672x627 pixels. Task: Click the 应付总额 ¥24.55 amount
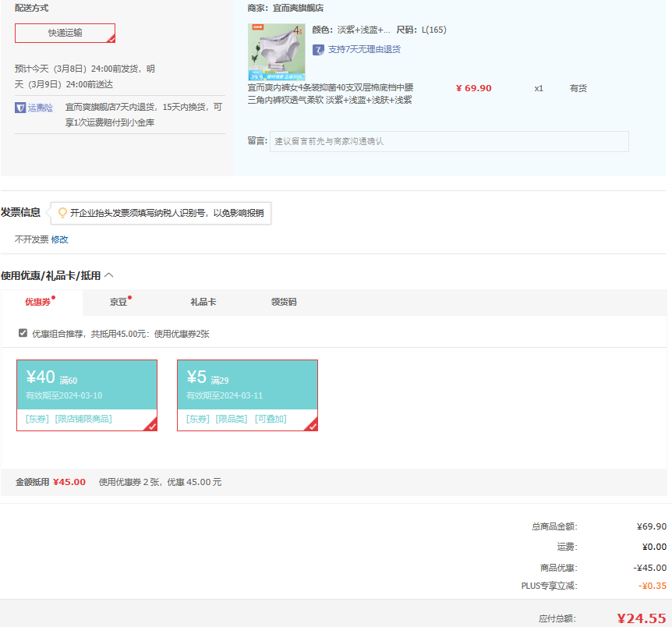click(642, 618)
